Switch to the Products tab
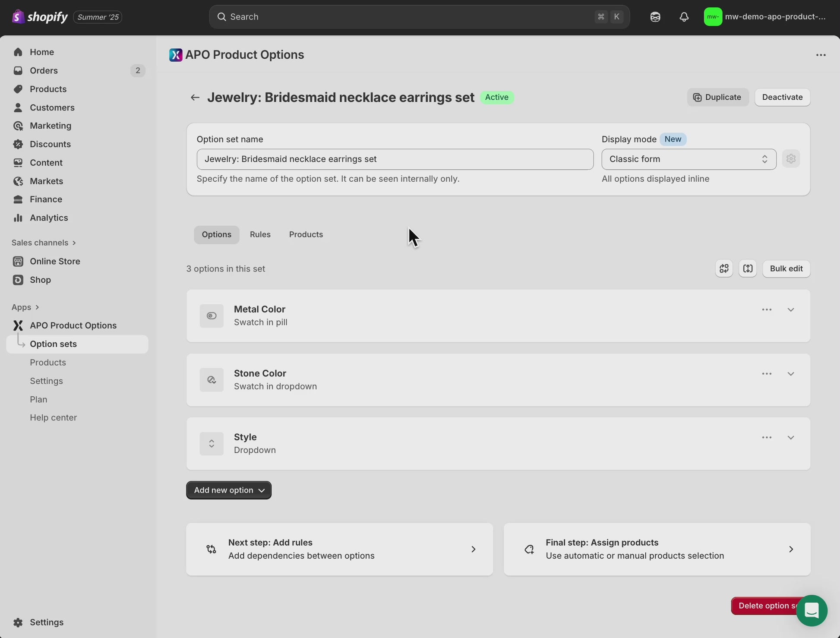The height and width of the screenshot is (638, 840). coord(306,234)
